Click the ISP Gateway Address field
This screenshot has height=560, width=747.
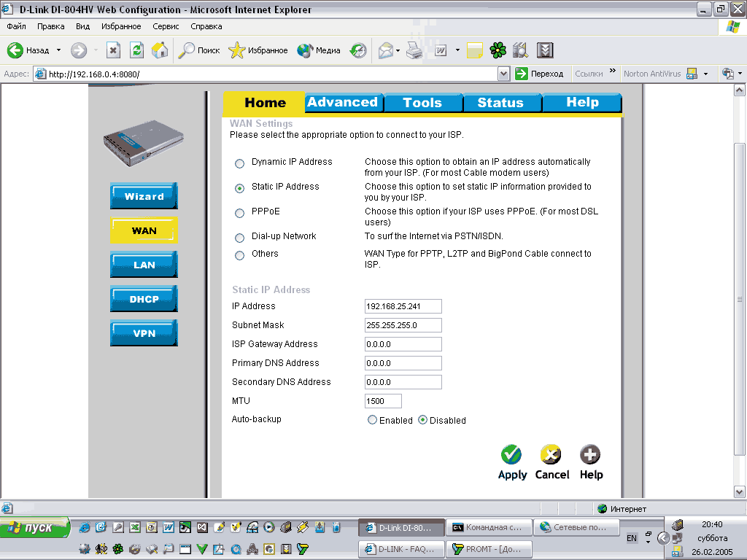point(403,344)
